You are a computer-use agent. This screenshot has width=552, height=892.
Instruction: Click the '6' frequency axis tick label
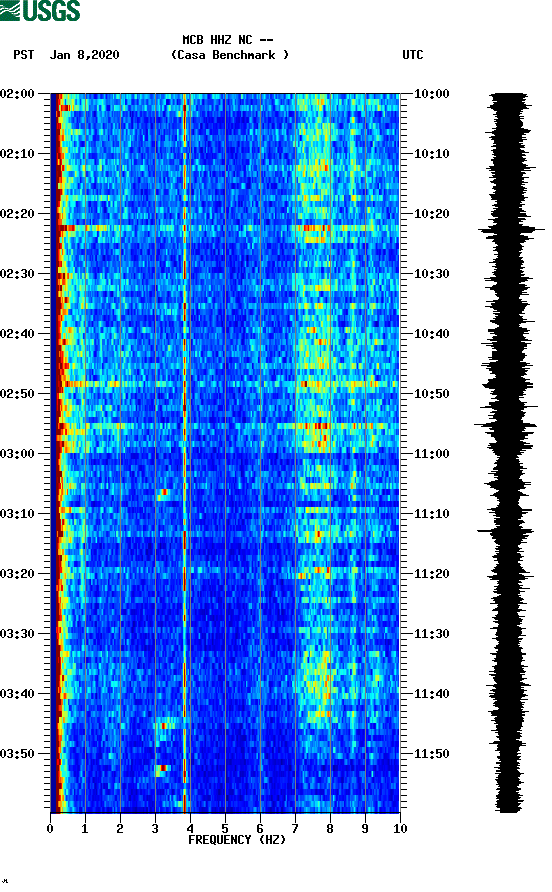260,828
